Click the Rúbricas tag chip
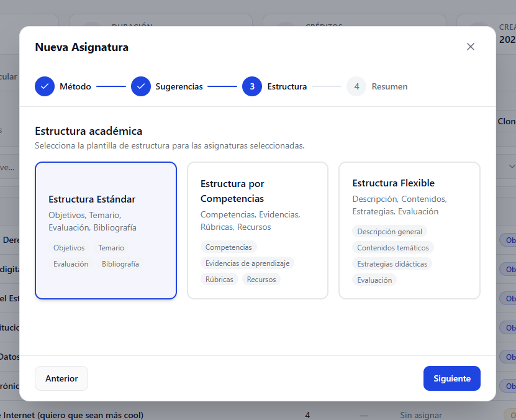The height and width of the screenshot is (420, 516). coord(219,280)
